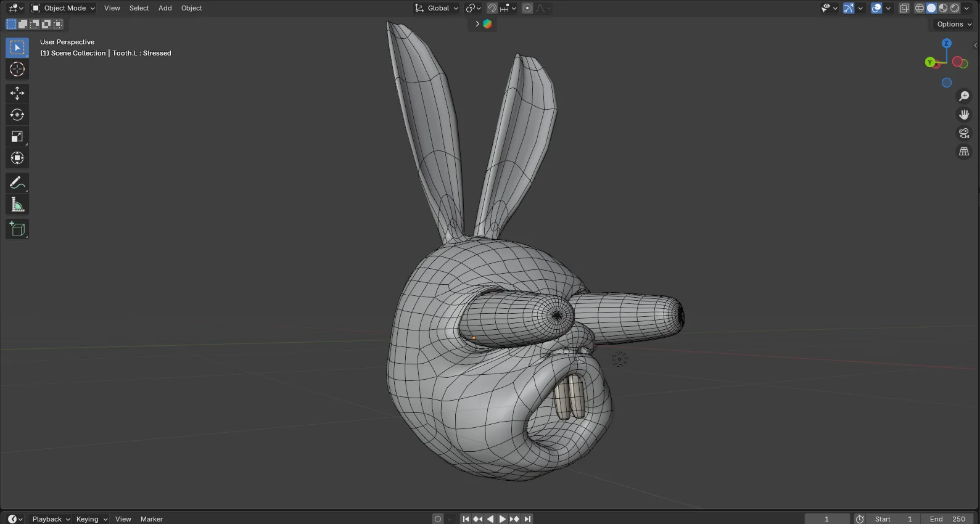The width and height of the screenshot is (980, 524).
Task: Play the animation forward
Action: [x=502, y=519]
